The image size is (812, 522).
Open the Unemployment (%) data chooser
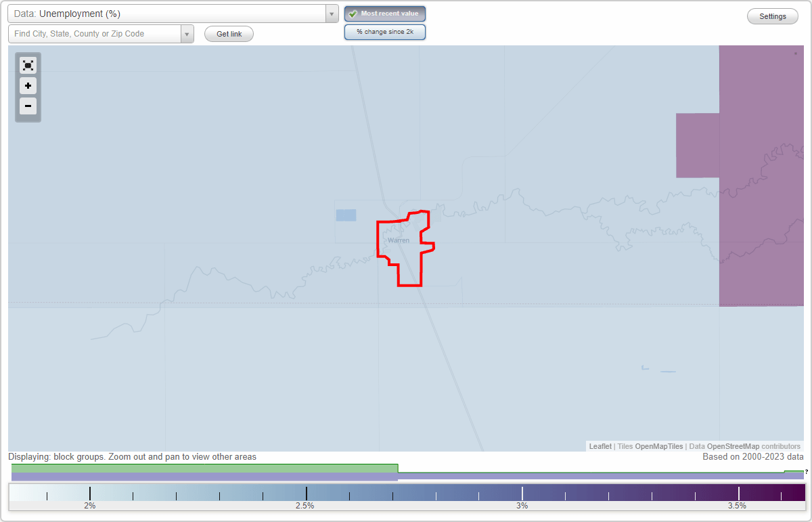tap(169, 13)
